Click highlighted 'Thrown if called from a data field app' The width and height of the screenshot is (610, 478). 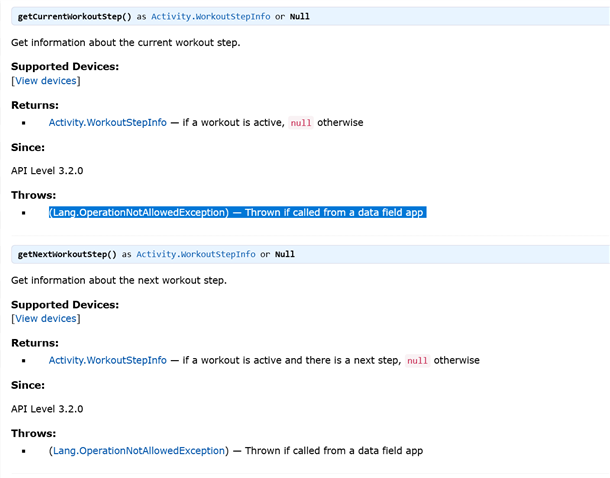point(334,212)
